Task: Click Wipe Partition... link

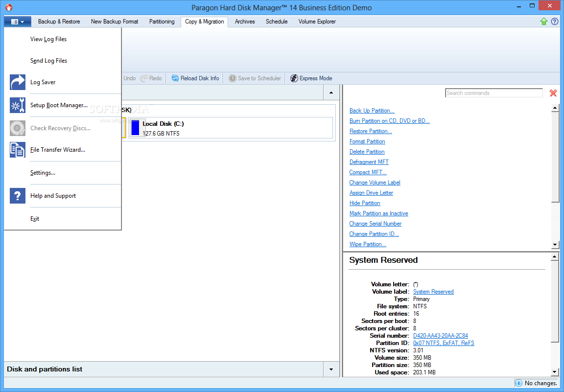Action: 368,244
